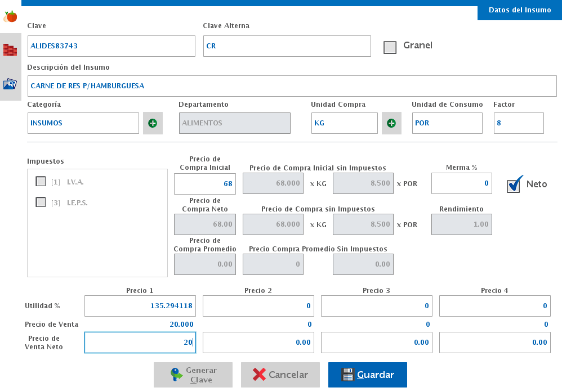The height and width of the screenshot is (392, 562).
Task: Open the Categoría INSUMOS field
Action: [83, 123]
